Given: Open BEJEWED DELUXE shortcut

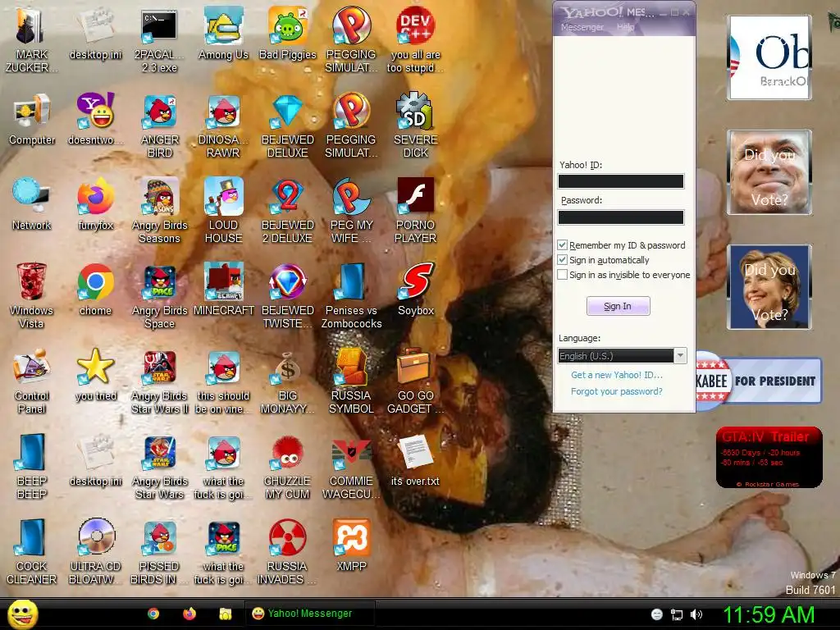Looking at the screenshot, I should pyautogui.click(x=288, y=126).
